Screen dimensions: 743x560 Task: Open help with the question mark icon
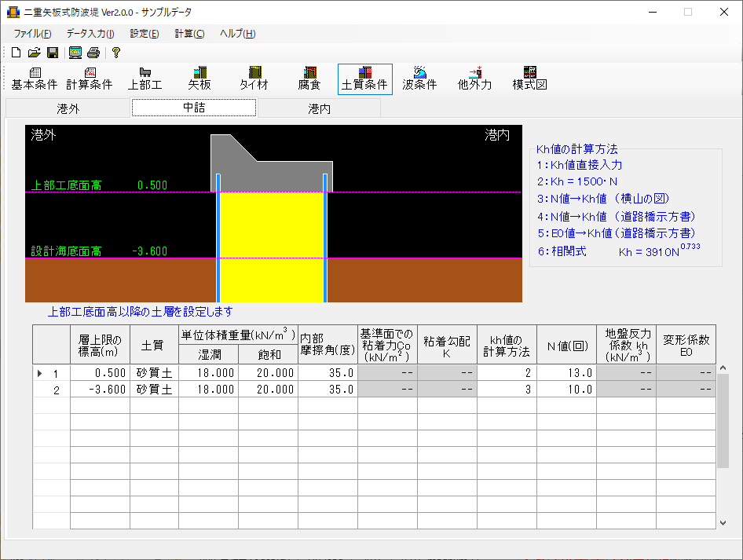click(116, 53)
